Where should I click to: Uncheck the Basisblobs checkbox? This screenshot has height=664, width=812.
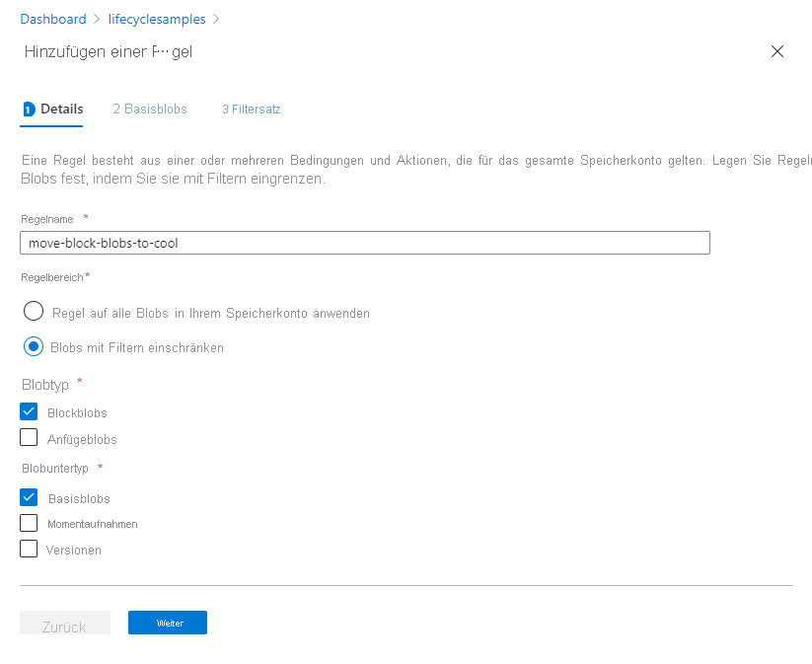(29, 497)
